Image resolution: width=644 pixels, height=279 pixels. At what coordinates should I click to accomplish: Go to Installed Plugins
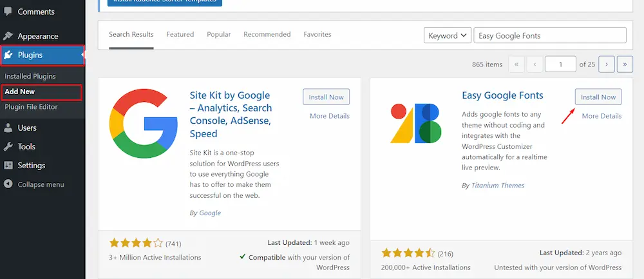click(30, 77)
